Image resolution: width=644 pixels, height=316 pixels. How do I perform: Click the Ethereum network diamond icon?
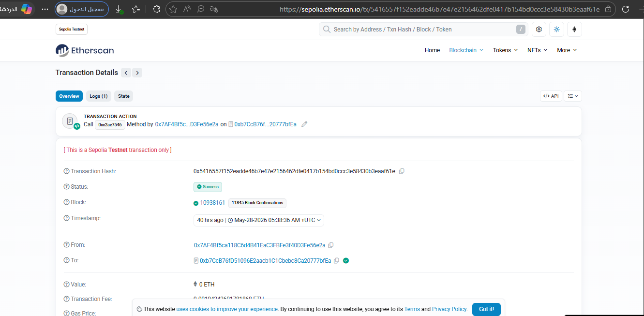(x=574, y=30)
